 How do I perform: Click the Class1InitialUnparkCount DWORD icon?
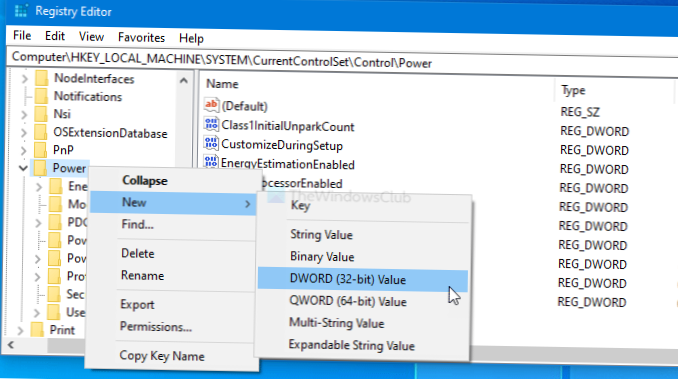pyautogui.click(x=211, y=124)
